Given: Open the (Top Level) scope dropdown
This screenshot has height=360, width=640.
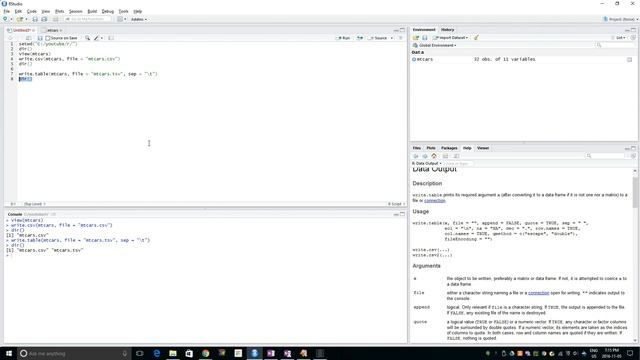Looking at the screenshot, I should click(34, 204).
